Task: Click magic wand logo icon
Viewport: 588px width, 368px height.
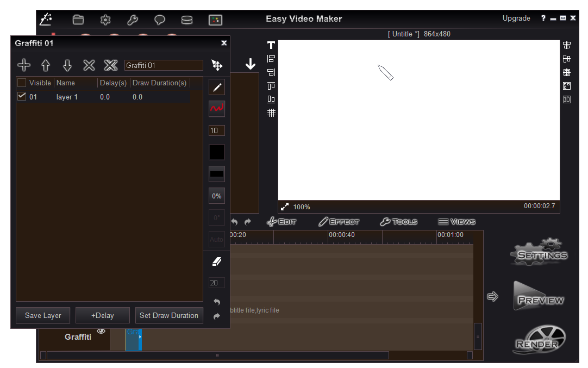Action: pos(46,19)
